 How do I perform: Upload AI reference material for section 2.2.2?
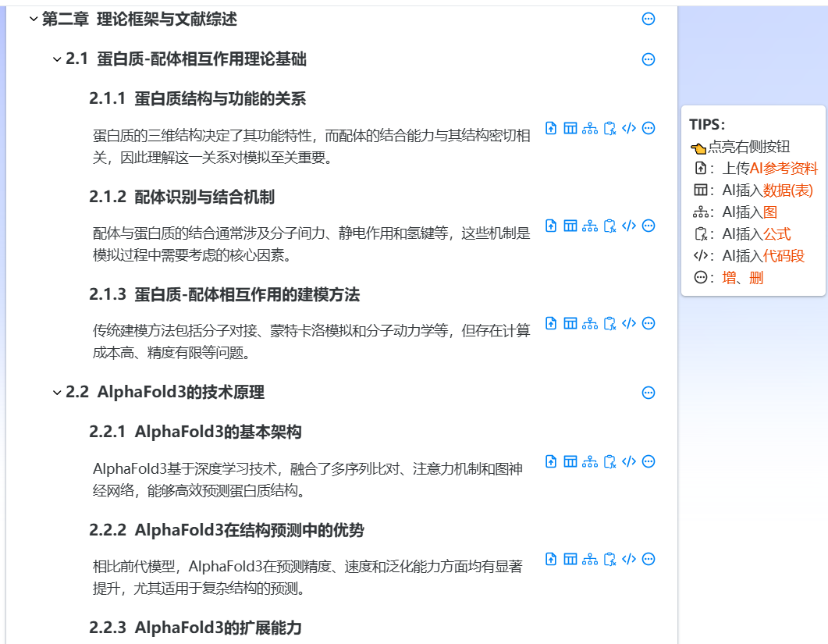coord(551,560)
